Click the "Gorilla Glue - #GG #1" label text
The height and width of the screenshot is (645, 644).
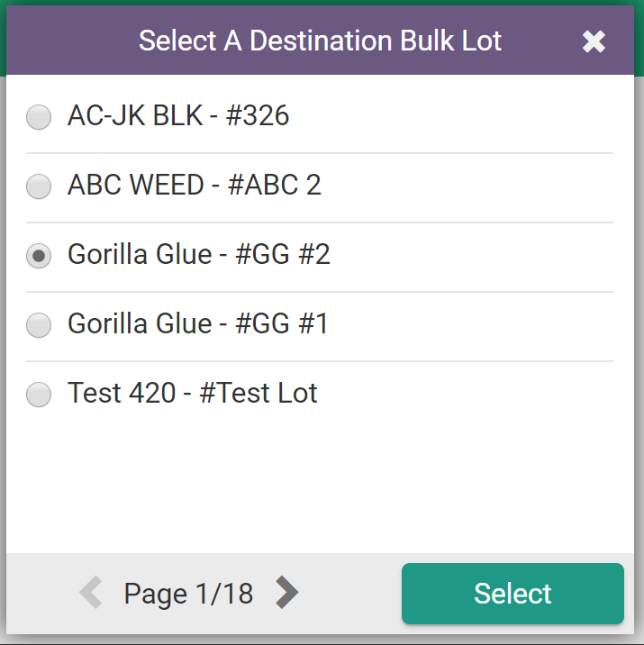pos(198,324)
